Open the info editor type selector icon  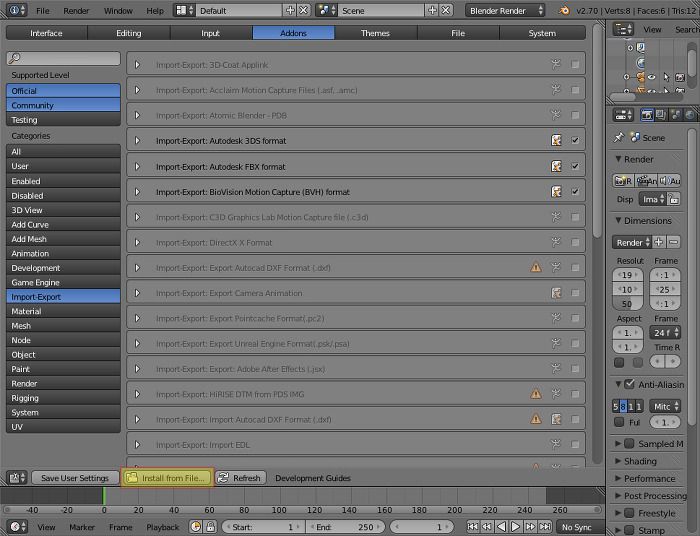coord(17,10)
